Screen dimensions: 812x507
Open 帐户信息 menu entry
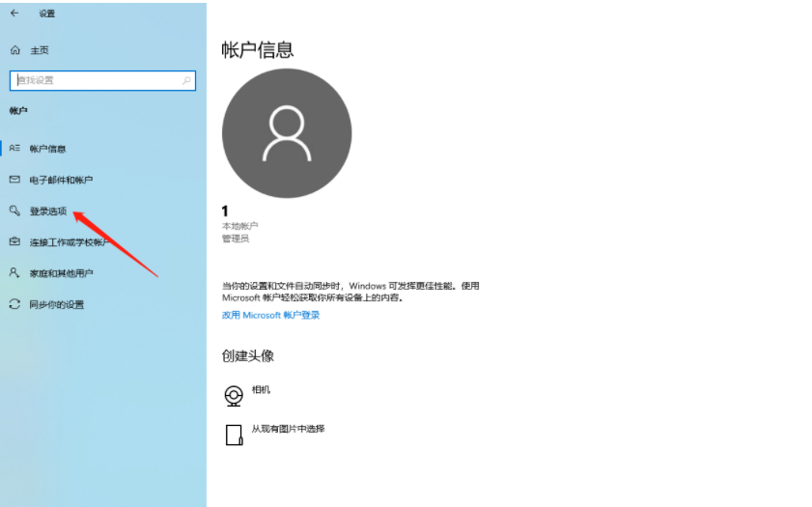pyautogui.click(x=47, y=149)
